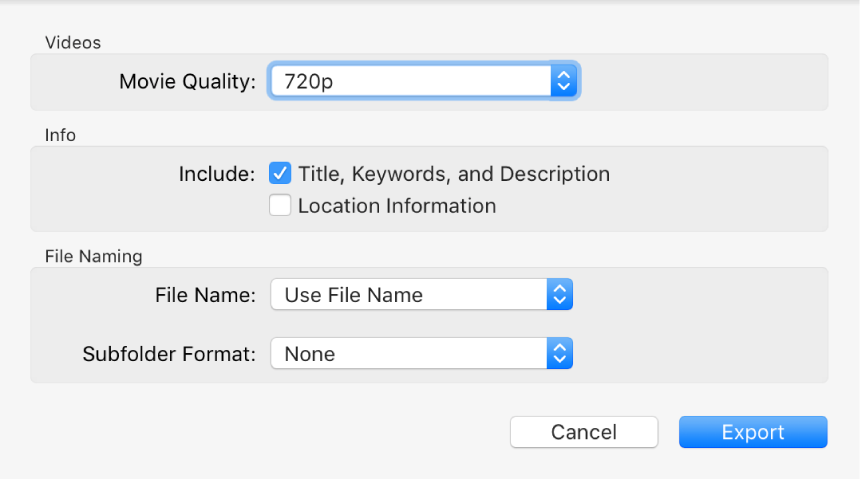Click the Info section heading
This screenshot has width=862, height=479.
(60, 134)
